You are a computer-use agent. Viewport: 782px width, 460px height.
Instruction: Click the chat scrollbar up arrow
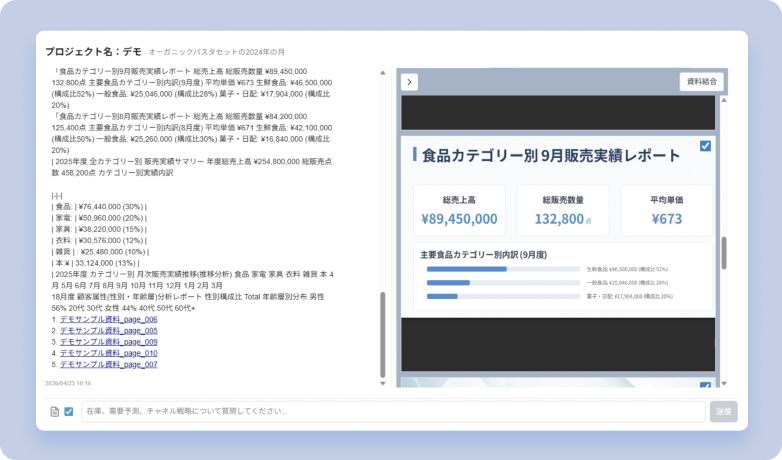(x=383, y=73)
